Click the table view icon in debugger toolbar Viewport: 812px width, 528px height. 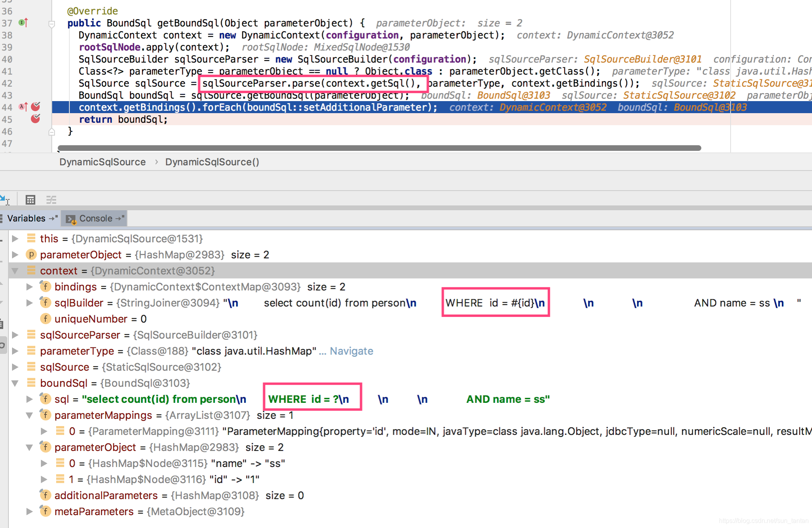click(30, 199)
